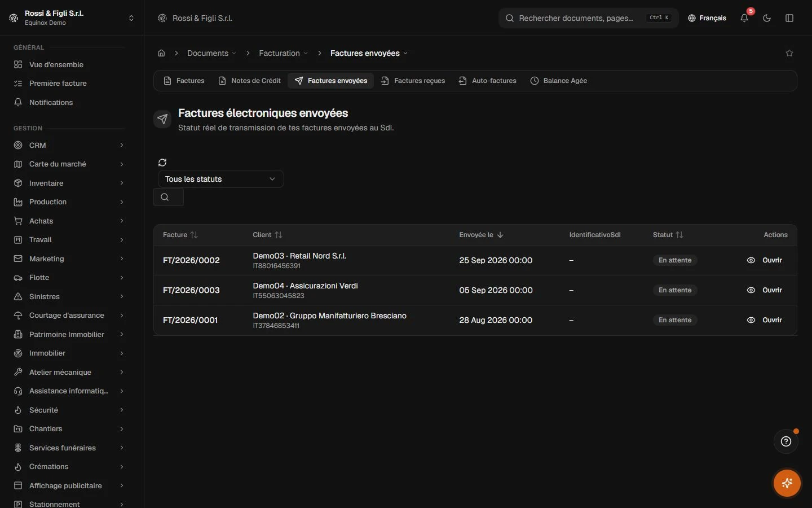The image size is (812, 508).
Task: Expand the Inventaire sidebar section
Action: click(x=69, y=183)
